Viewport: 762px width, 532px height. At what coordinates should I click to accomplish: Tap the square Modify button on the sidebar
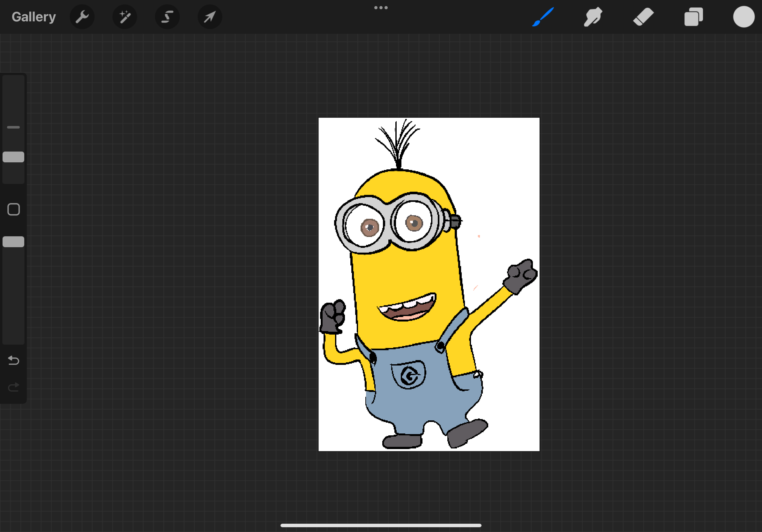(13, 210)
